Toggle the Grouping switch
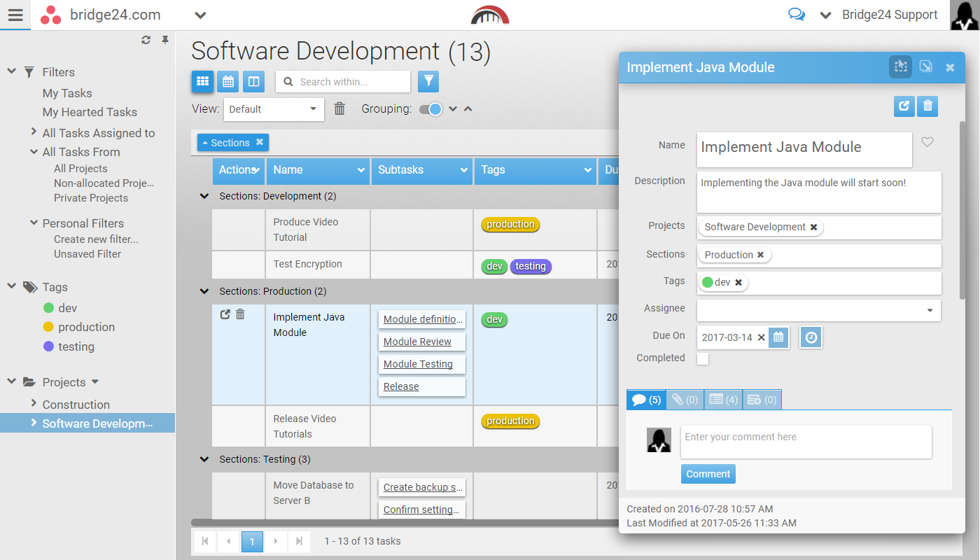Viewport: 980px width, 560px height. (x=431, y=109)
